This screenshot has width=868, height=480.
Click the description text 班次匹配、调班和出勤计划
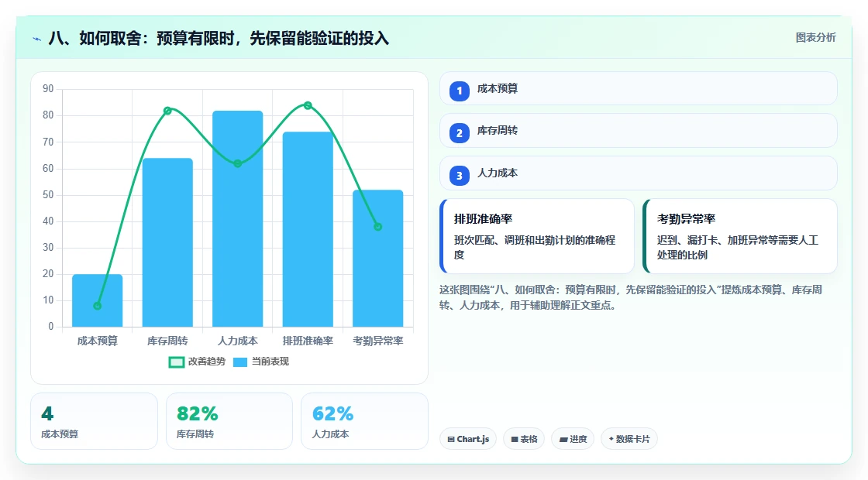[x=535, y=247]
